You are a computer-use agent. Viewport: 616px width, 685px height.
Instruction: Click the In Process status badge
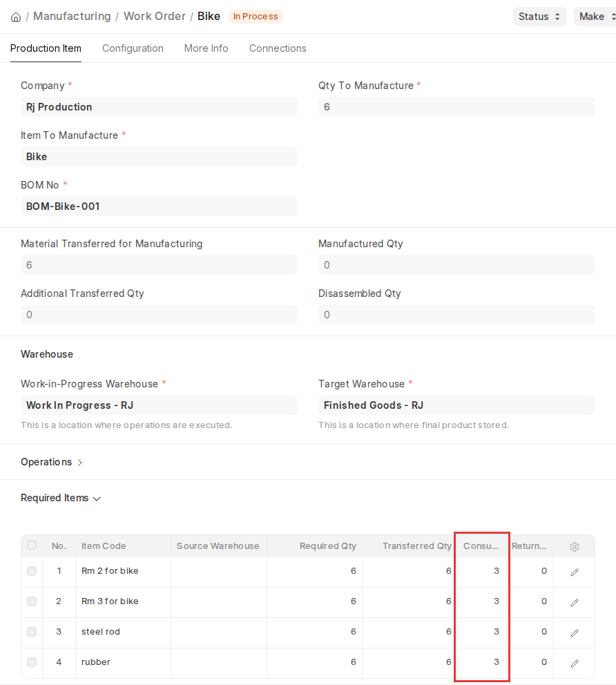click(256, 17)
